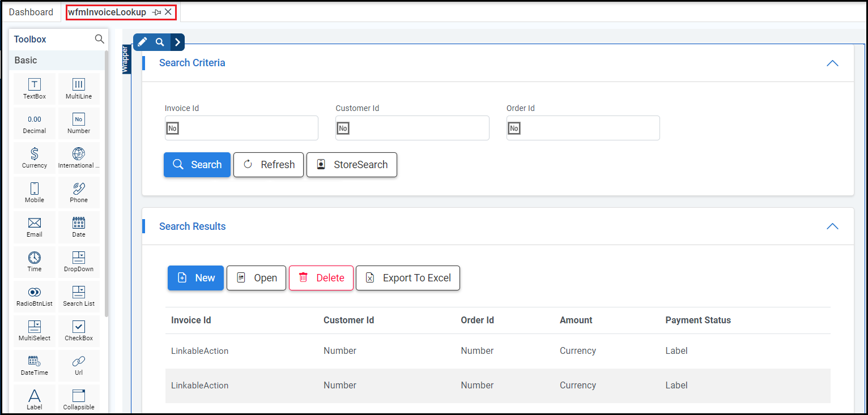This screenshot has height=415, width=868.
Task: Select the Url control icon
Action: [x=79, y=365]
